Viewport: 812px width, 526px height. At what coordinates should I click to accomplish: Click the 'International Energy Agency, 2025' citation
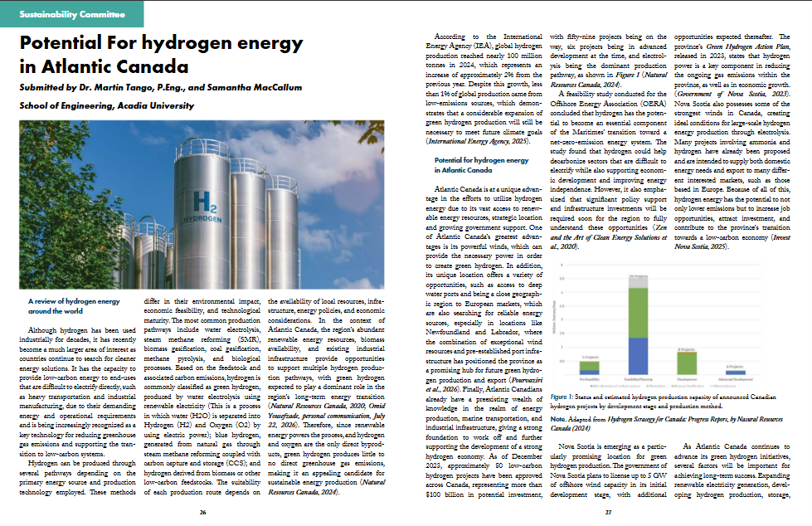(x=478, y=141)
